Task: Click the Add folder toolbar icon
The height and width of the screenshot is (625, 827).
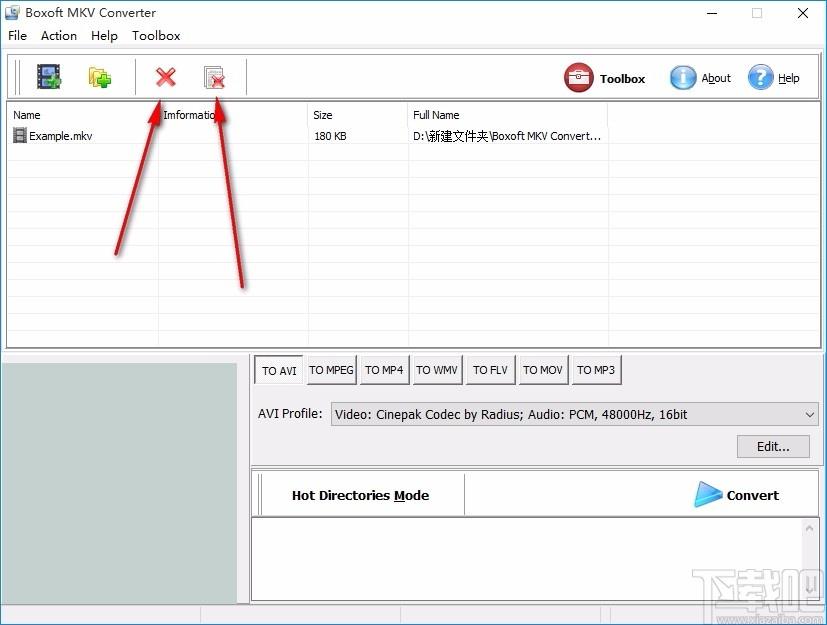Action: [100, 78]
